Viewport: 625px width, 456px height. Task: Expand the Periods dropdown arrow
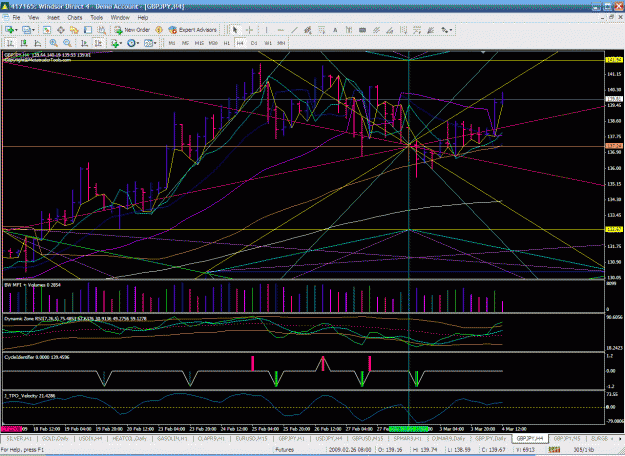pos(138,43)
